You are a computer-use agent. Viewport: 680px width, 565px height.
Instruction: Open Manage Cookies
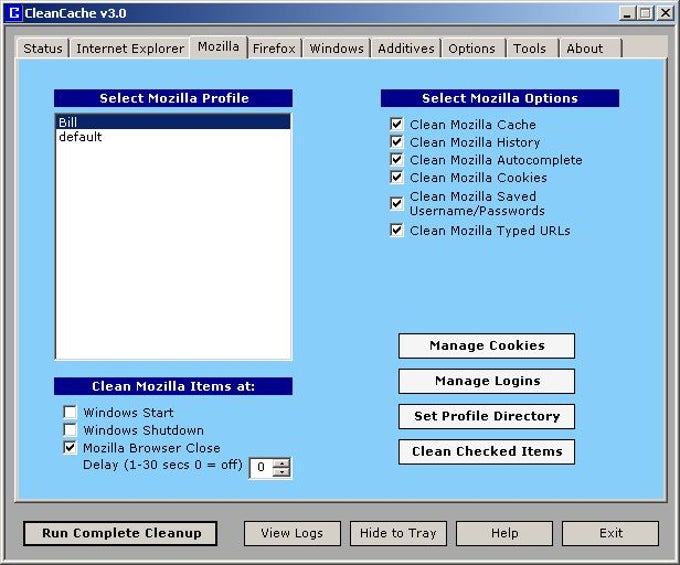tap(487, 346)
